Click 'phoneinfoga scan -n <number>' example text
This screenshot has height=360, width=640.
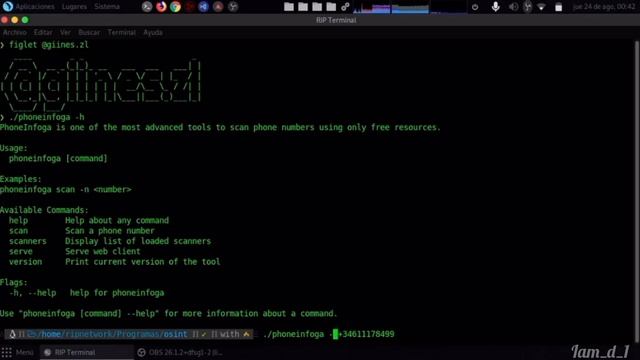pos(66,189)
